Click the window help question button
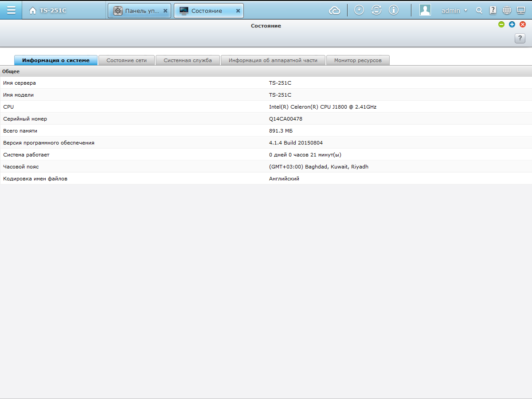Screen dimensions: 532x399 [x=520, y=39]
